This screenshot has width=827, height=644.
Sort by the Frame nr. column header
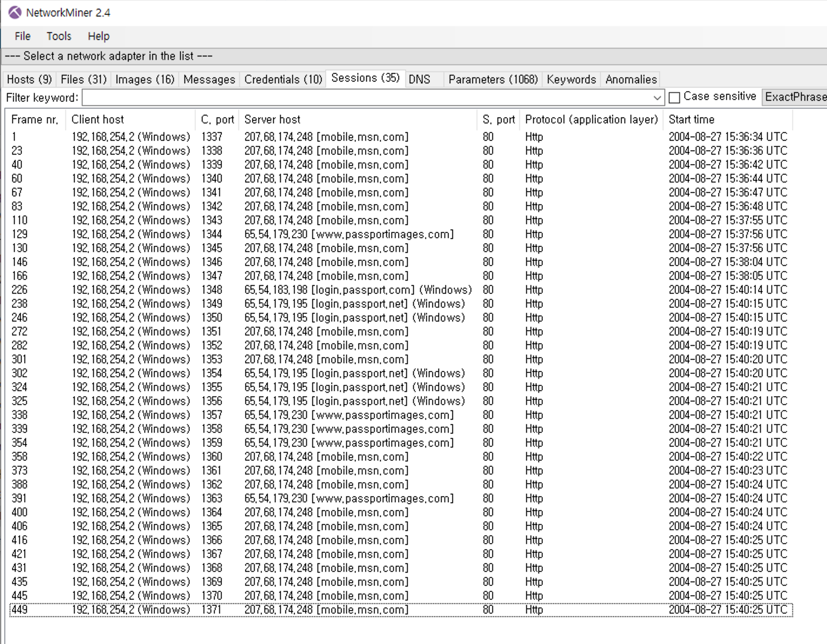coord(35,120)
